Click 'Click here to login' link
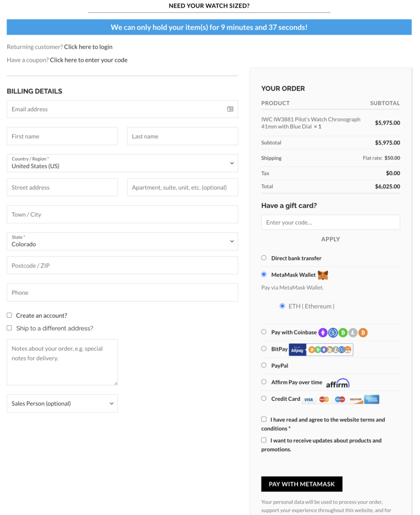The image size is (420, 515). pos(88,47)
